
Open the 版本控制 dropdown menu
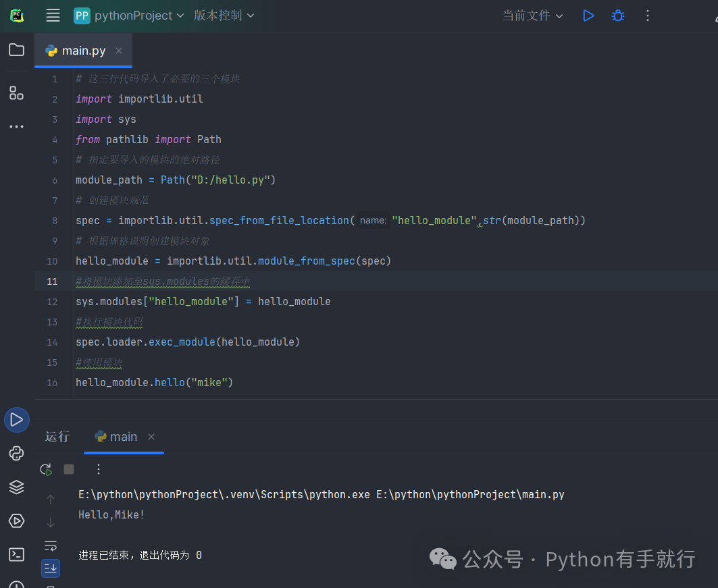click(224, 16)
